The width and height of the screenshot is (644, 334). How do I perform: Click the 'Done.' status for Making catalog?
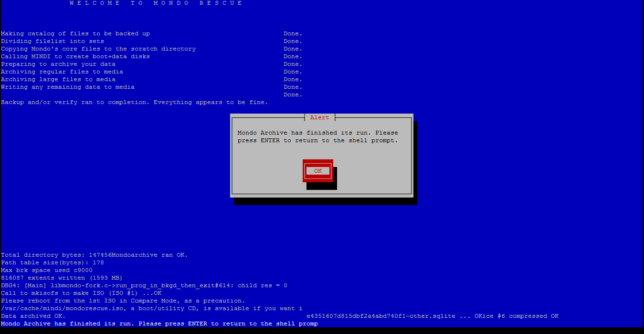click(x=293, y=33)
